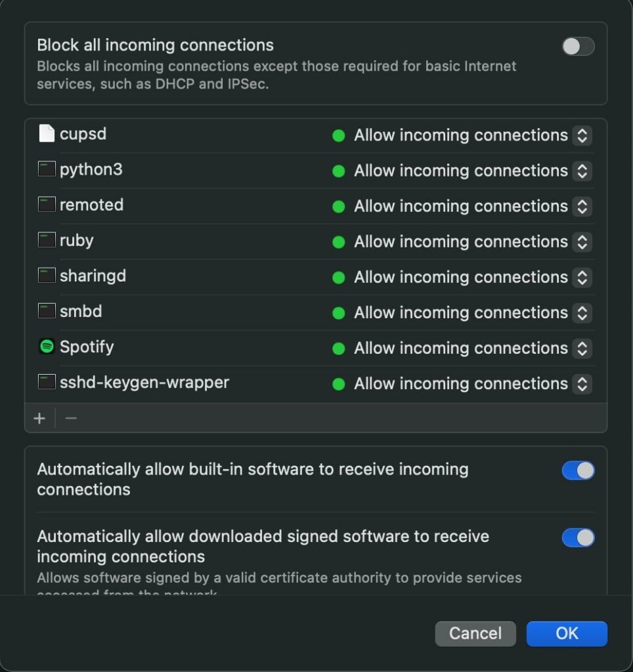
Task: Click the remoted application icon
Action: coord(46,204)
